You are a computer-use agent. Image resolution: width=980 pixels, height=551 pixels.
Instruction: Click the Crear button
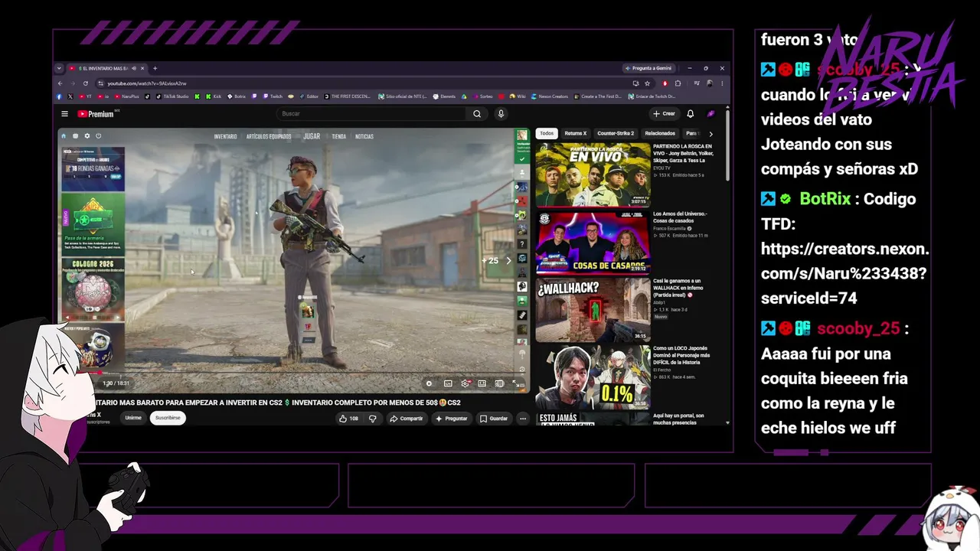pyautogui.click(x=663, y=114)
